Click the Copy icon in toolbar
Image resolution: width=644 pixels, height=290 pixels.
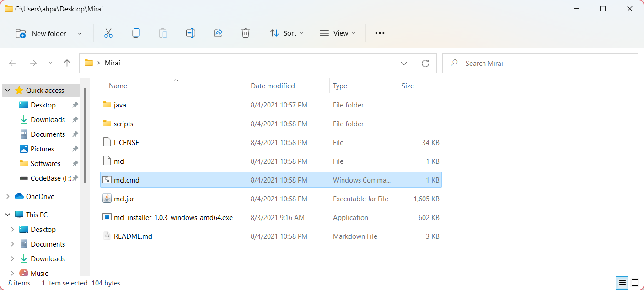[x=136, y=33]
